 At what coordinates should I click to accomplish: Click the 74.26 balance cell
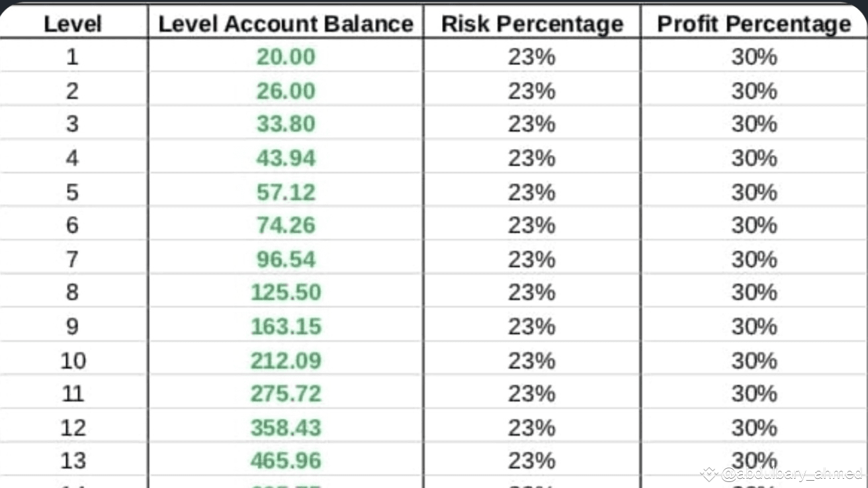(x=286, y=226)
